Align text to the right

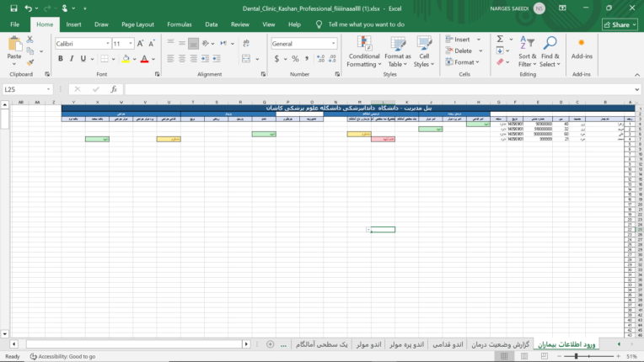[x=193, y=59]
